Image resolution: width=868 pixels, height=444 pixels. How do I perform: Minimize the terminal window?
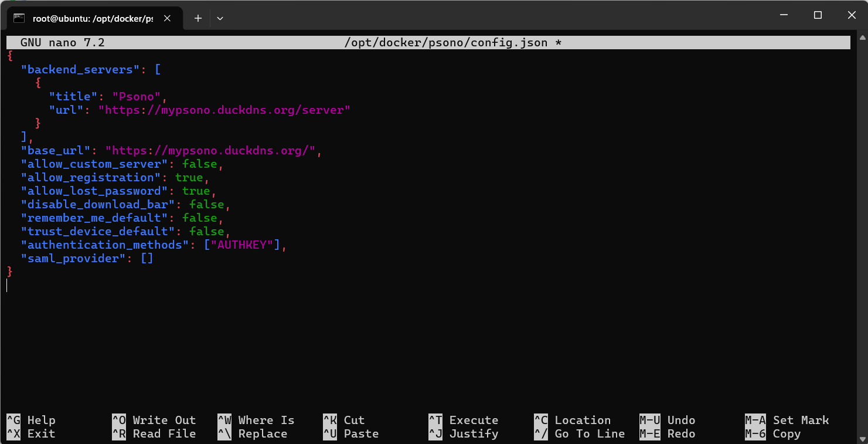click(783, 15)
